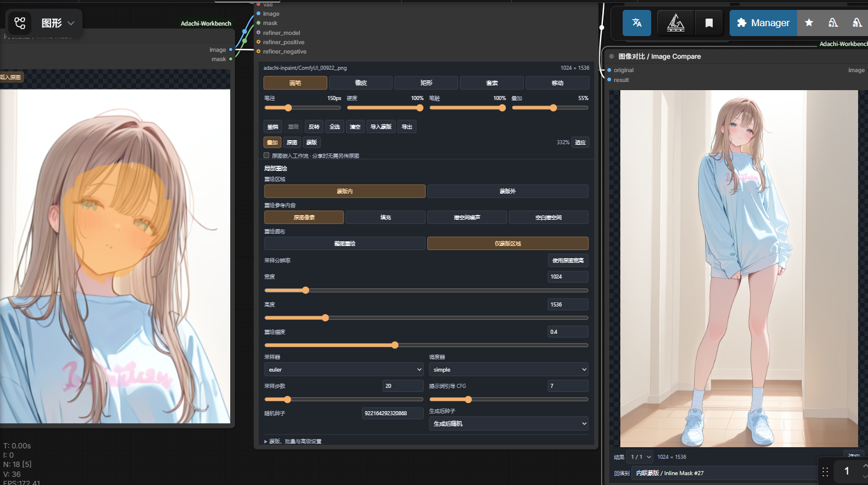The height and width of the screenshot is (485, 868).
Task: Click the result input connector dot
Action: 609,80
